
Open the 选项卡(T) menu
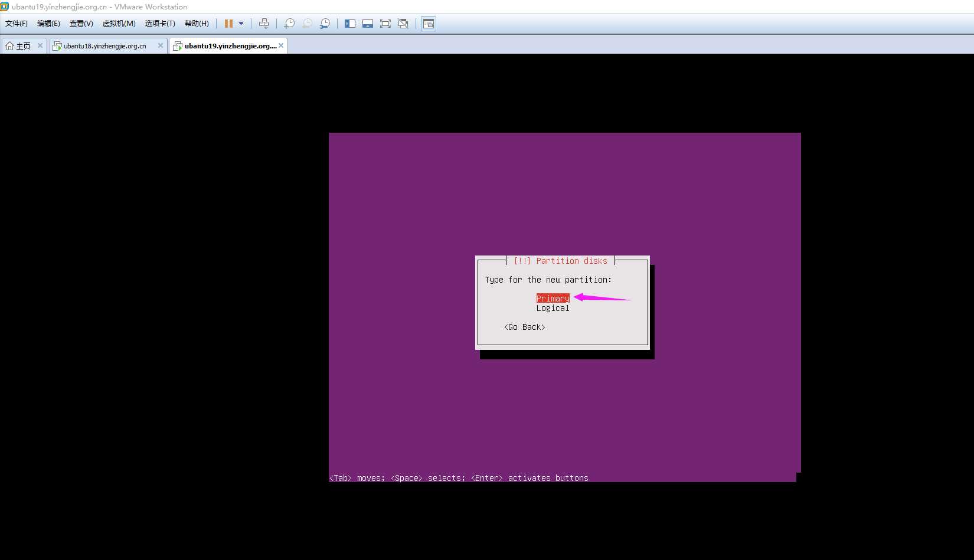coord(160,24)
